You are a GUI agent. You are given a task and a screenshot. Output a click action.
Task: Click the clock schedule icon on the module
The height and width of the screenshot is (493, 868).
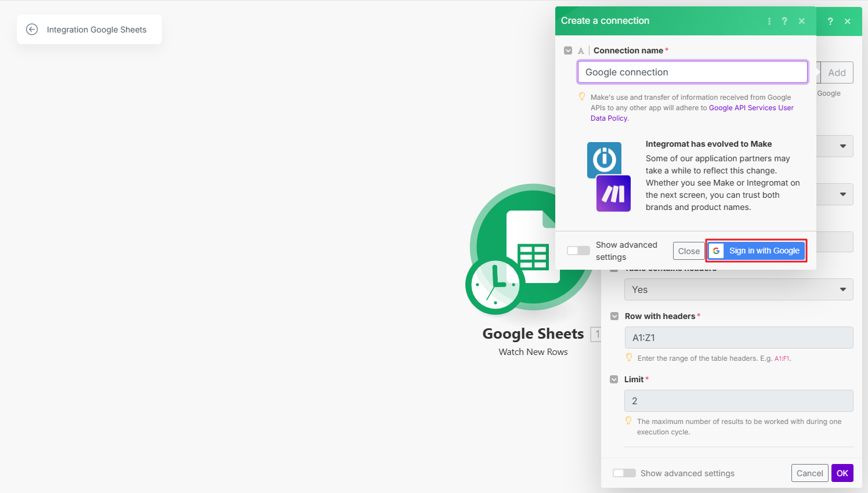pyautogui.click(x=495, y=285)
